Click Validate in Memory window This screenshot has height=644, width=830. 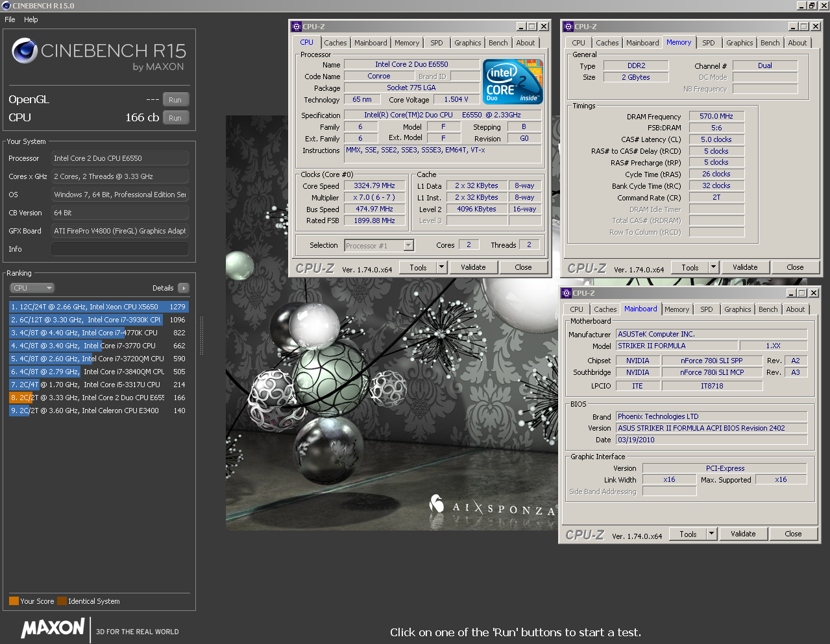coord(745,267)
